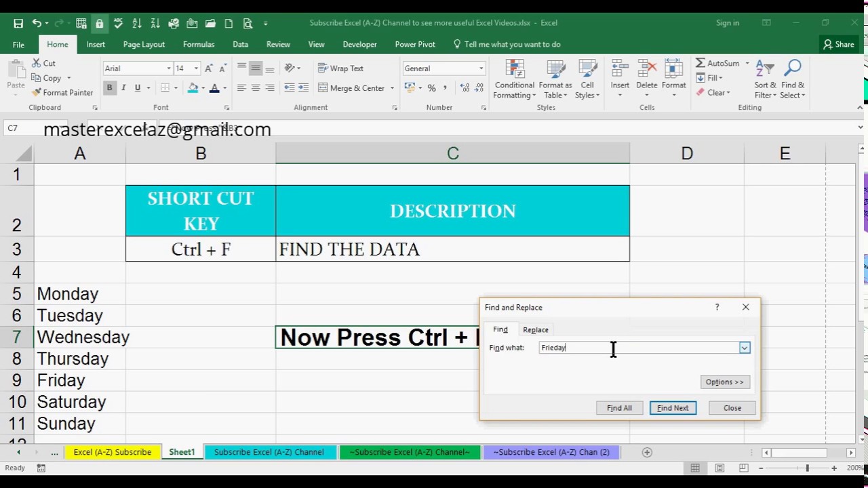Screen dimensions: 868x488
Task: Click the Undo arrow icon
Action: click(x=37, y=23)
